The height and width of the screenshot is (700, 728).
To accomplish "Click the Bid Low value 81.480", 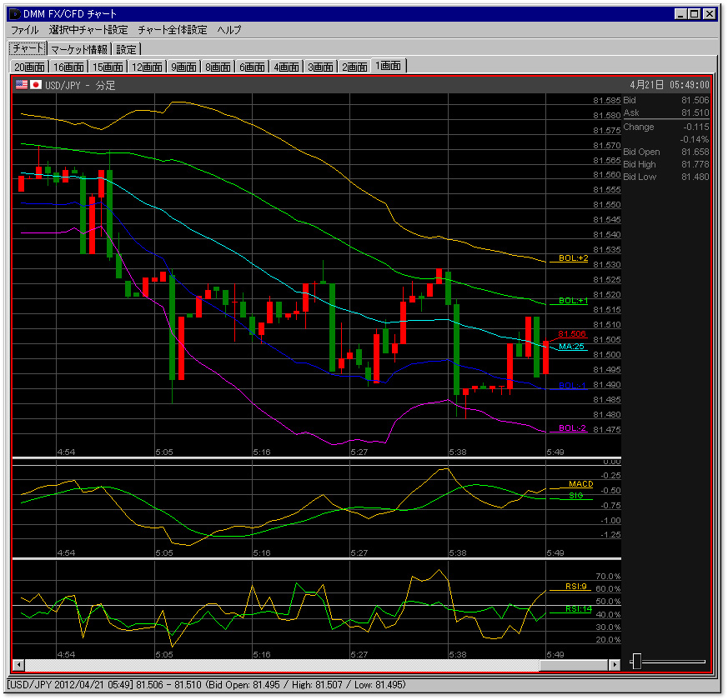I will (695, 177).
